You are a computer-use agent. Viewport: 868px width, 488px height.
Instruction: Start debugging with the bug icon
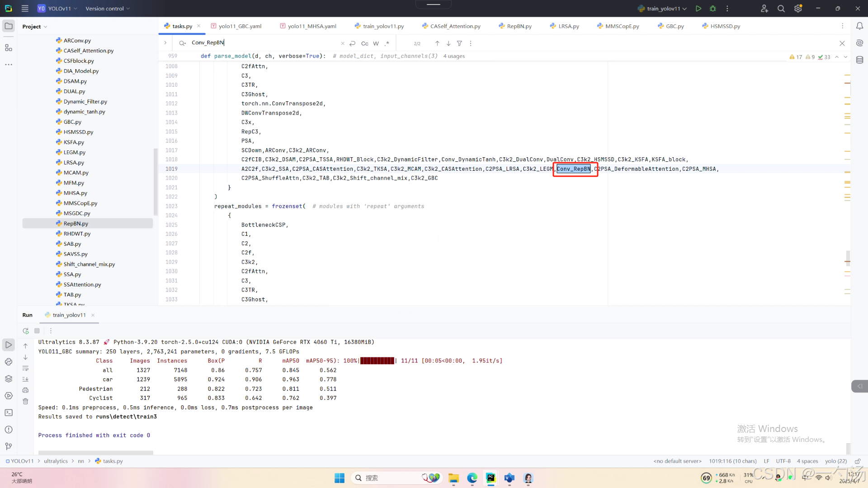pos(713,9)
